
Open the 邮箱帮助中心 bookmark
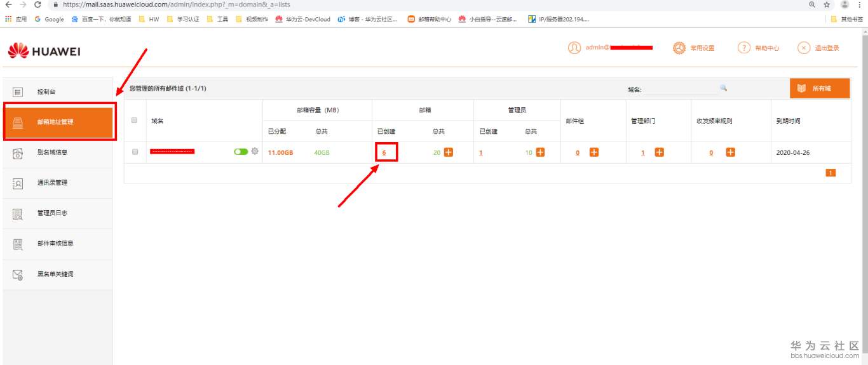pos(430,19)
